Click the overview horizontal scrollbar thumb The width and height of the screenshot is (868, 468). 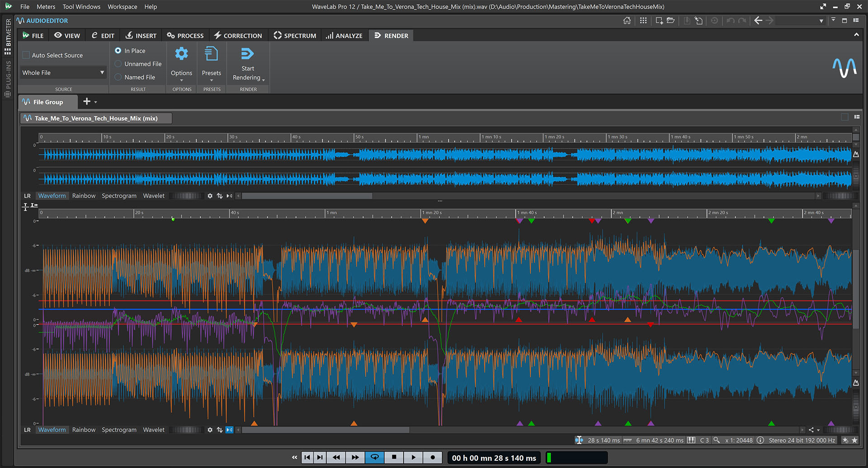point(307,196)
